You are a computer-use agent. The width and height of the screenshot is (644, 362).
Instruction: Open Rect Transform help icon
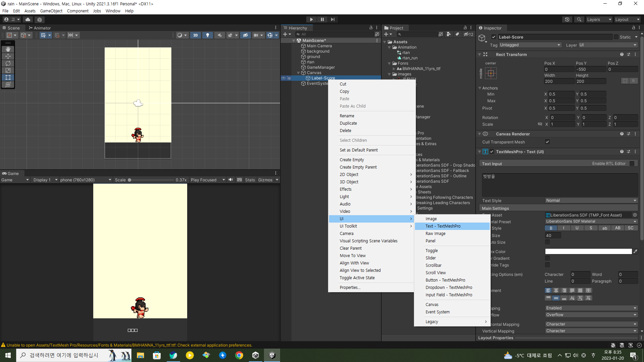(x=622, y=55)
